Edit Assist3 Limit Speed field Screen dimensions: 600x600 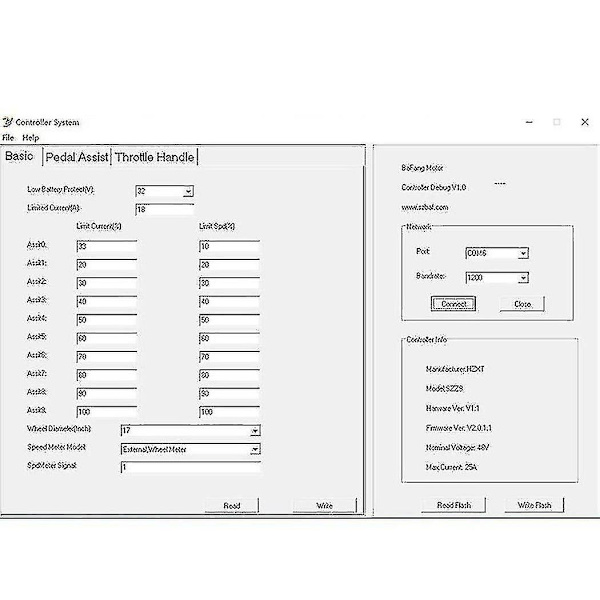[x=229, y=302]
